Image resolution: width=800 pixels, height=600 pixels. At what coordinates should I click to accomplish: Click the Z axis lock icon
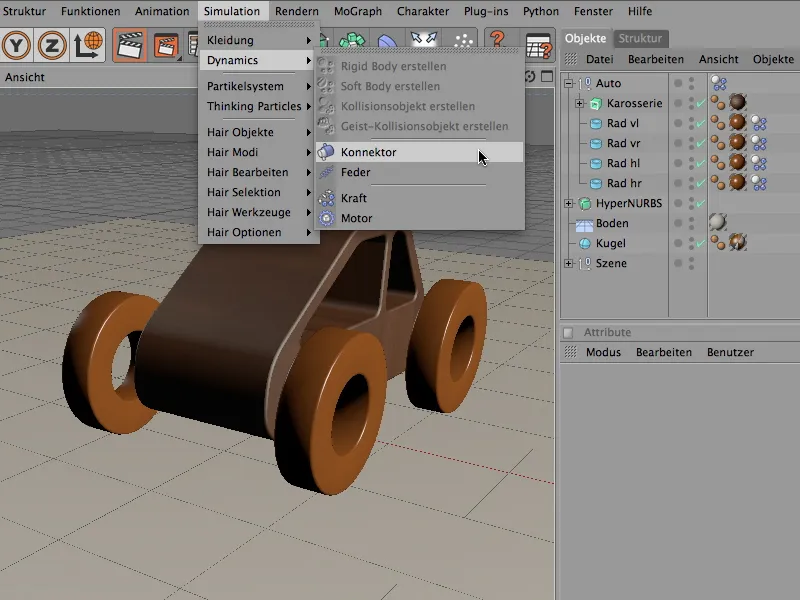[x=53, y=45]
